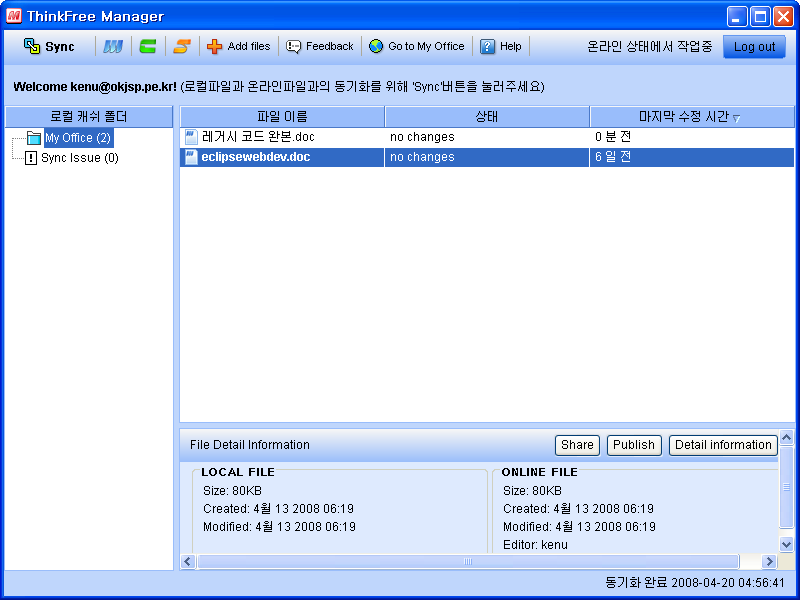Sort by 마지막 수정 시간 column
The width and height of the screenshot is (800, 600).
click(x=692, y=117)
